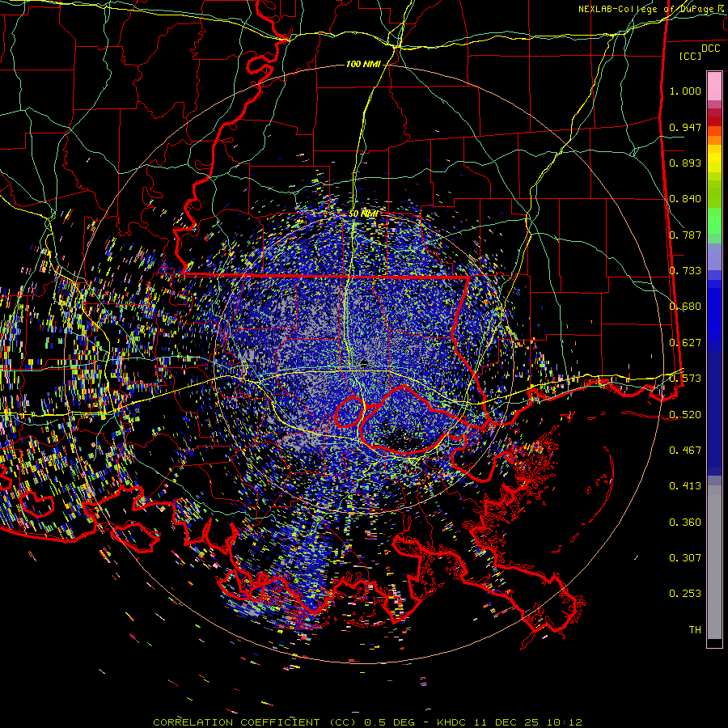Click the 0.680 legend value
Viewport: 728px width, 728px height.
(x=685, y=307)
